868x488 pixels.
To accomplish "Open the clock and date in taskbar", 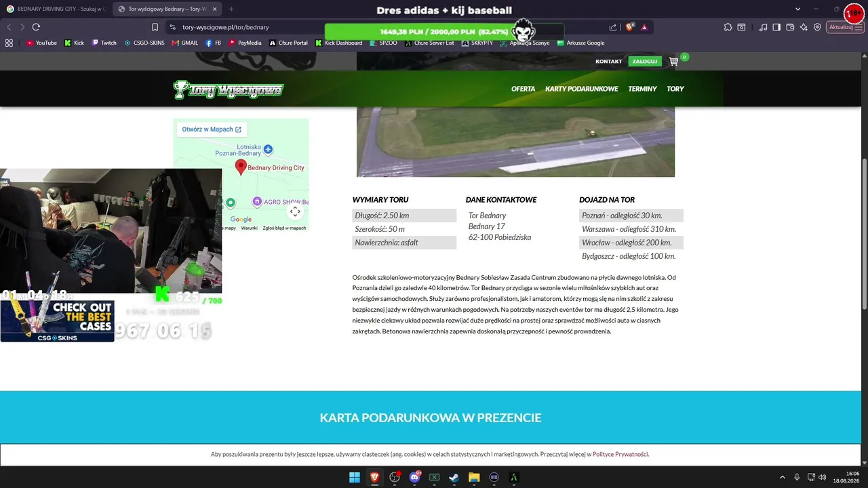I will point(847,477).
